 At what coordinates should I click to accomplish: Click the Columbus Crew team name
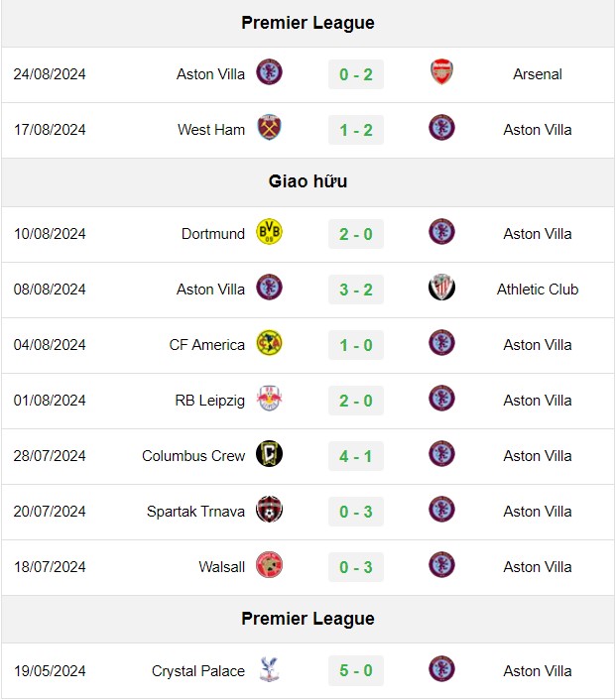click(193, 456)
